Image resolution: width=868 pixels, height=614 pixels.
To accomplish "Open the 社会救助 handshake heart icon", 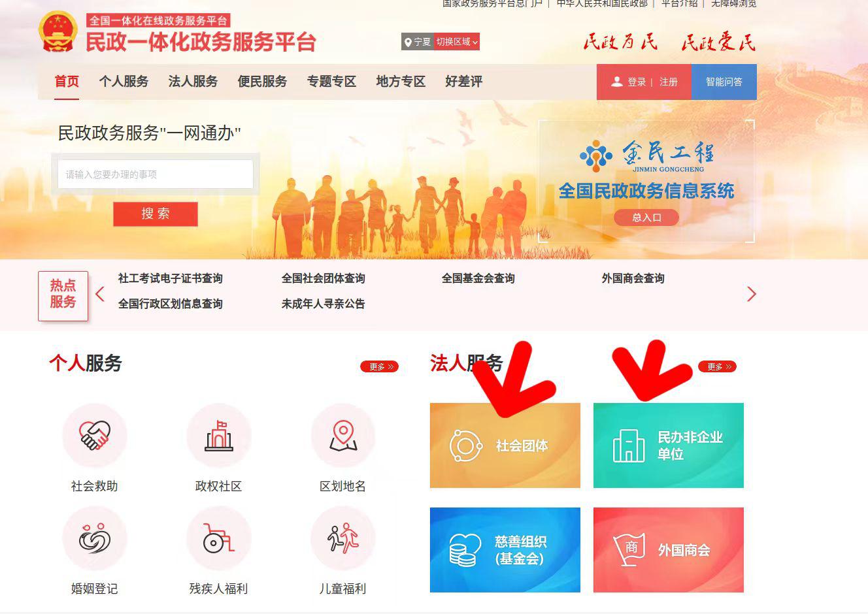I will pyautogui.click(x=95, y=435).
